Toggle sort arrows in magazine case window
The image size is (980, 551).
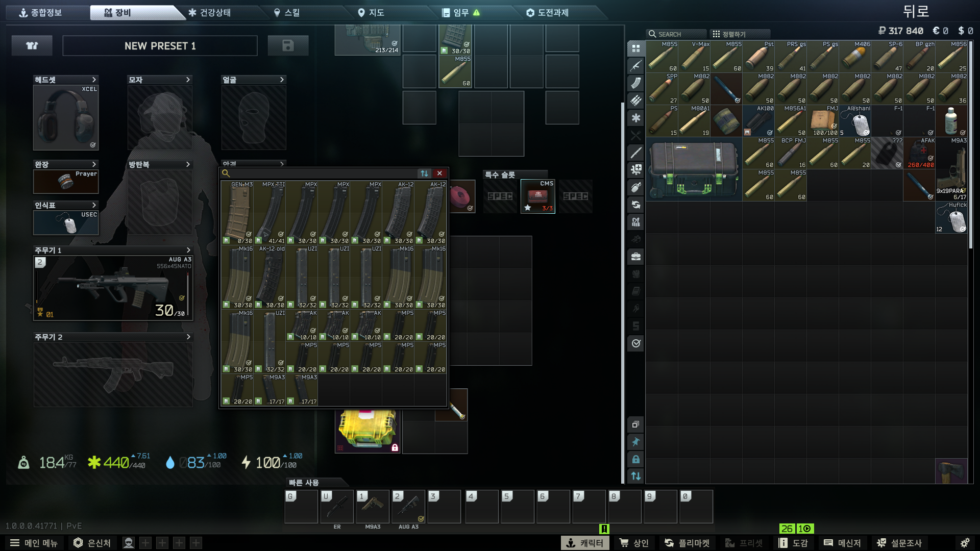(x=424, y=173)
